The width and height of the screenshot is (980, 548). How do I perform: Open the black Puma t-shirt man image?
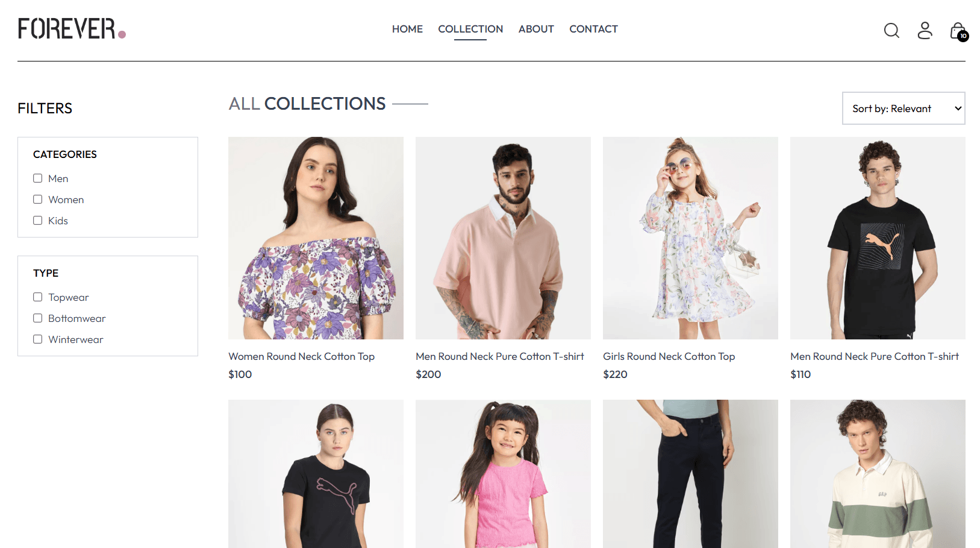pyautogui.click(x=878, y=238)
